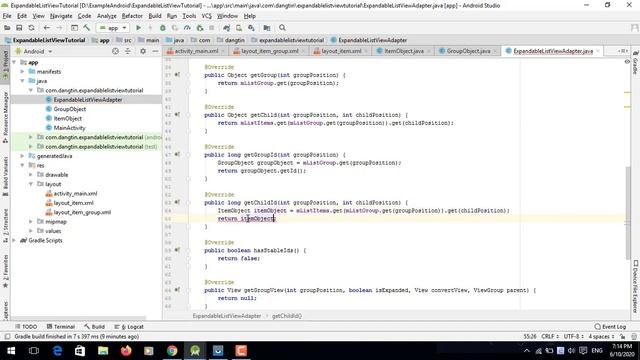Click the dangtin breadcrumb in navigation bar

tap(231, 40)
